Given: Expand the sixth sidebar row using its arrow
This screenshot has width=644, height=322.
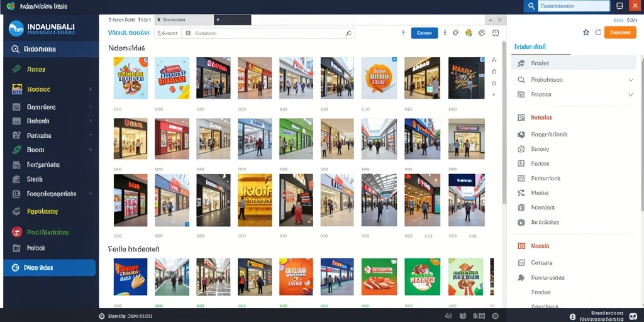Looking at the screenshot, I should point(91,136).
